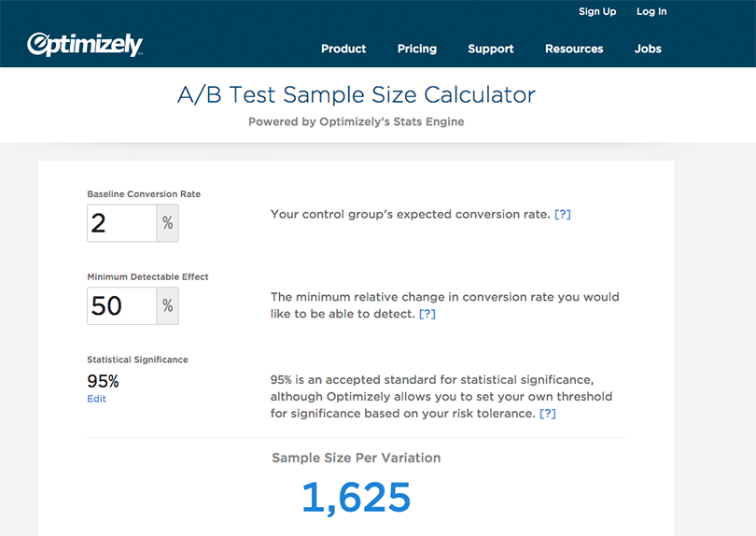Focus the Minimum Detectable Effect field
This screenshot has width=756, height=536.
[x=121, y=306]
